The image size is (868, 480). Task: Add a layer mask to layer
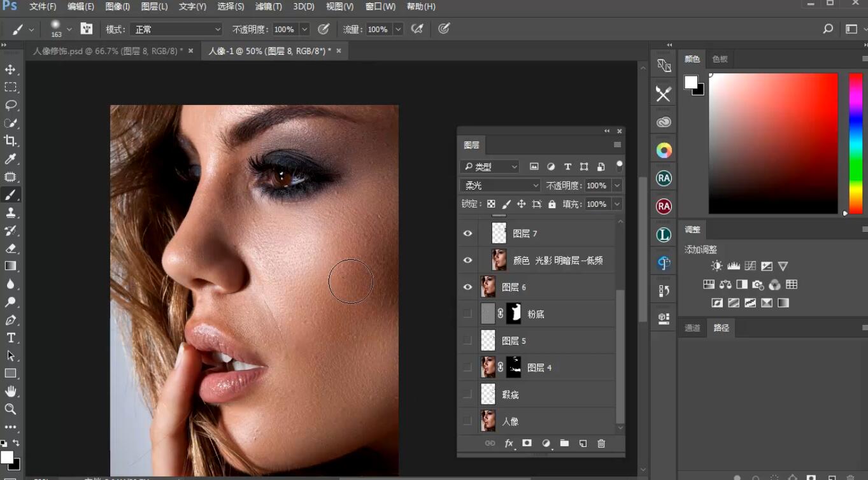click(x=527, y=443)
